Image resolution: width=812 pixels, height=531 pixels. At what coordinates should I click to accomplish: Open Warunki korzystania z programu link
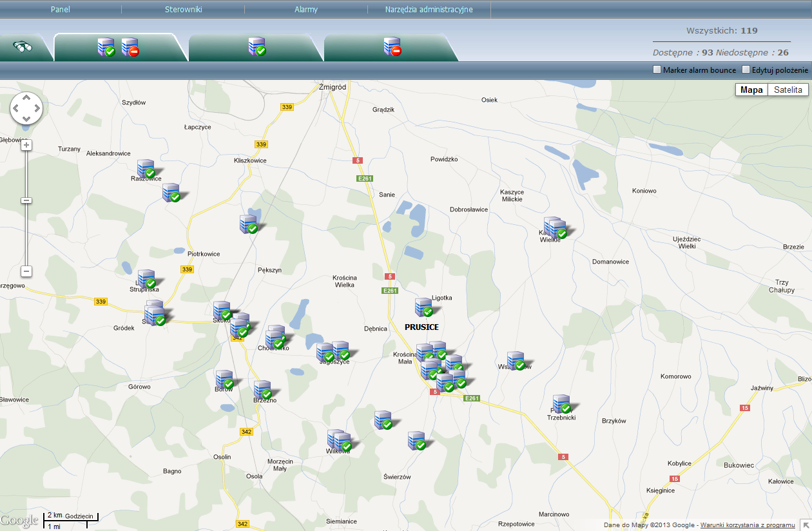coord(748,525)
